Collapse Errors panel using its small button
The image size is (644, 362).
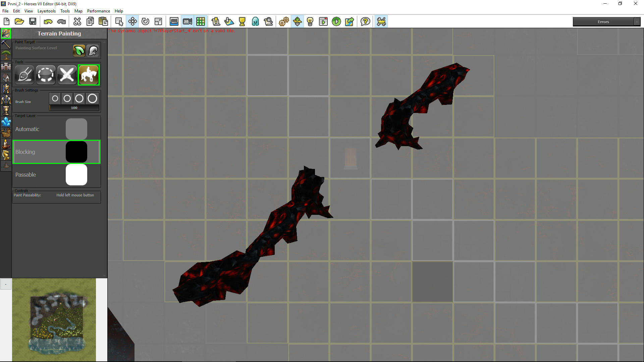tap(637, 22)
